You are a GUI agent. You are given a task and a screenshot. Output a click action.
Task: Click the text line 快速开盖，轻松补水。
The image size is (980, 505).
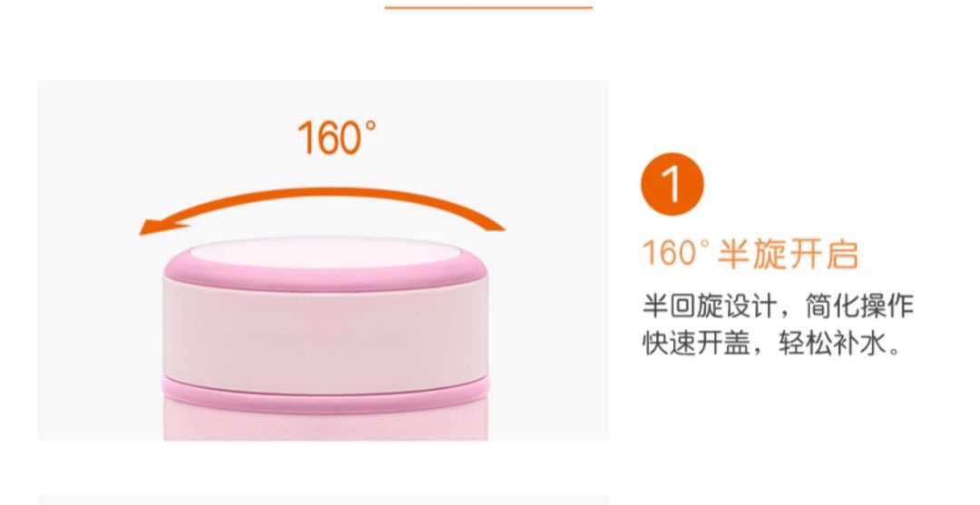pos(772,344)
